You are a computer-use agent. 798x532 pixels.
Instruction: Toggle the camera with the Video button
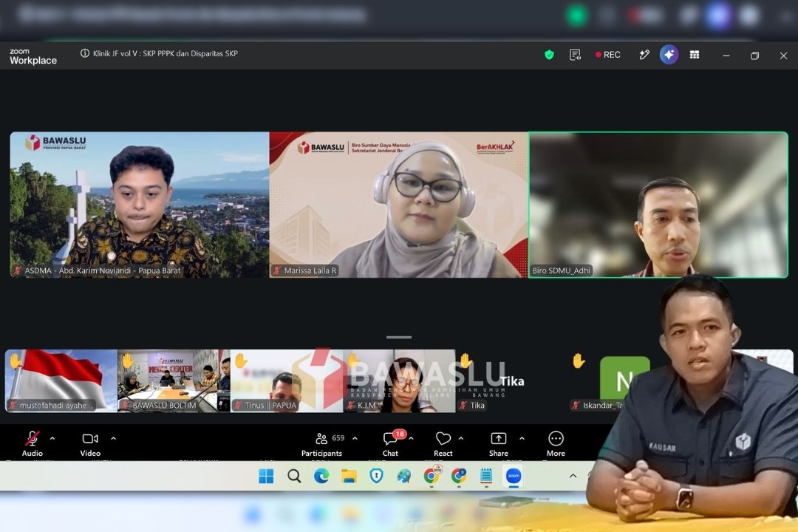coord(90,444)
